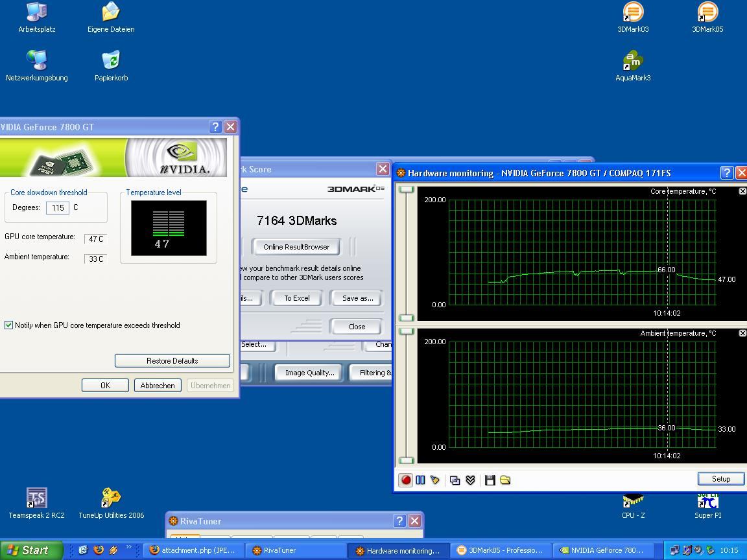Launch the CPU - Z desktop shortcut
747x560 pixels.
(633, 507)
